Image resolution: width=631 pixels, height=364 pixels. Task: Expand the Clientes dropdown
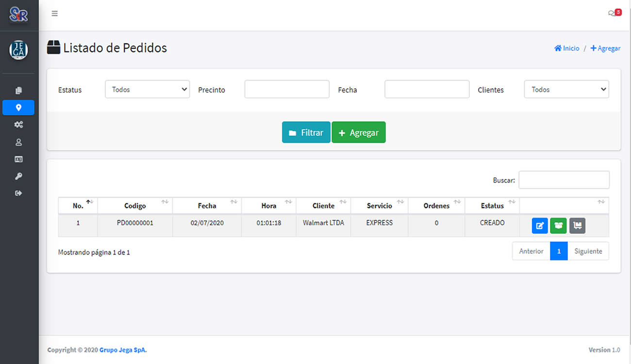coord(566,89)
